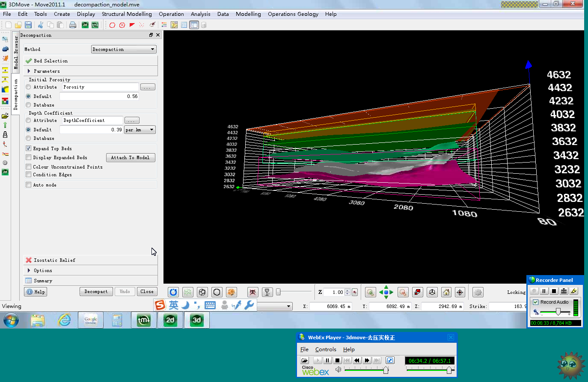Viewport: 588px width, 382px height.
Task: Click the Decompact button
Action: pos(96,292)
